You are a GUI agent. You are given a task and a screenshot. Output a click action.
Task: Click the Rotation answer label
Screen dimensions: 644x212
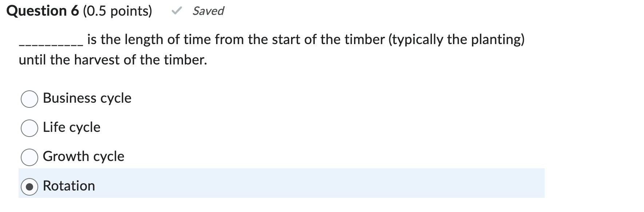(69, 186)
